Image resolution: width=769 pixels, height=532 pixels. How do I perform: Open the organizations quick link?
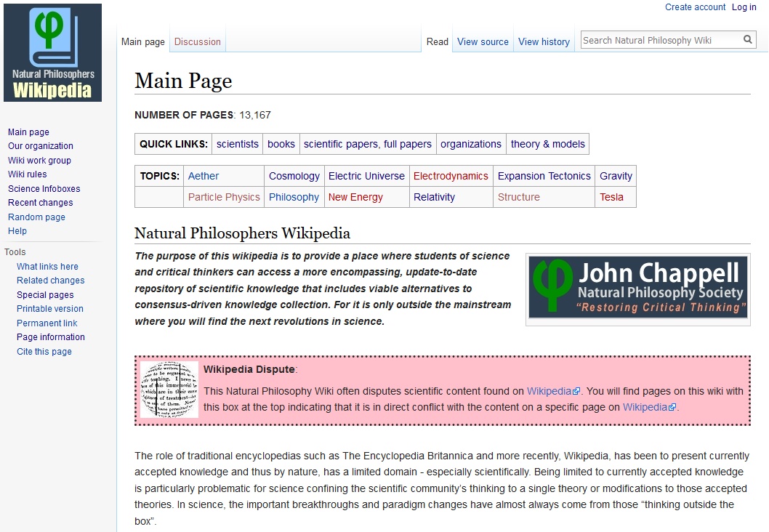[471, 144]
